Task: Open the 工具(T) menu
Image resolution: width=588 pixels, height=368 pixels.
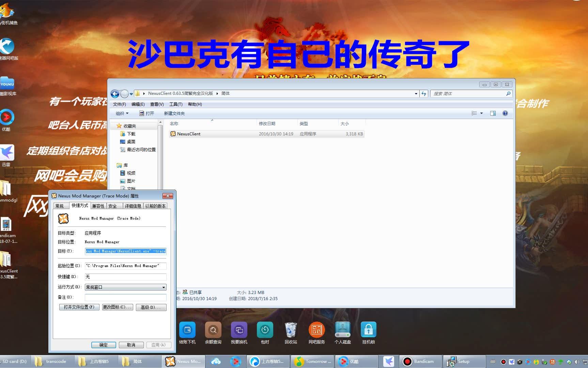Action: [x=176, y=104]
